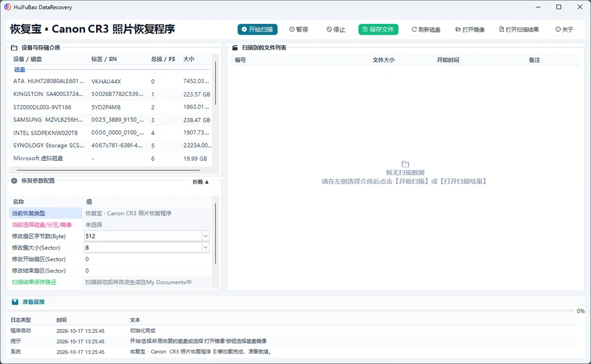Select the SAMSUNG MZVLB256H disk row
Viewport: 591px width, 364px height.
pyautogui.click(x=111, y=120)
